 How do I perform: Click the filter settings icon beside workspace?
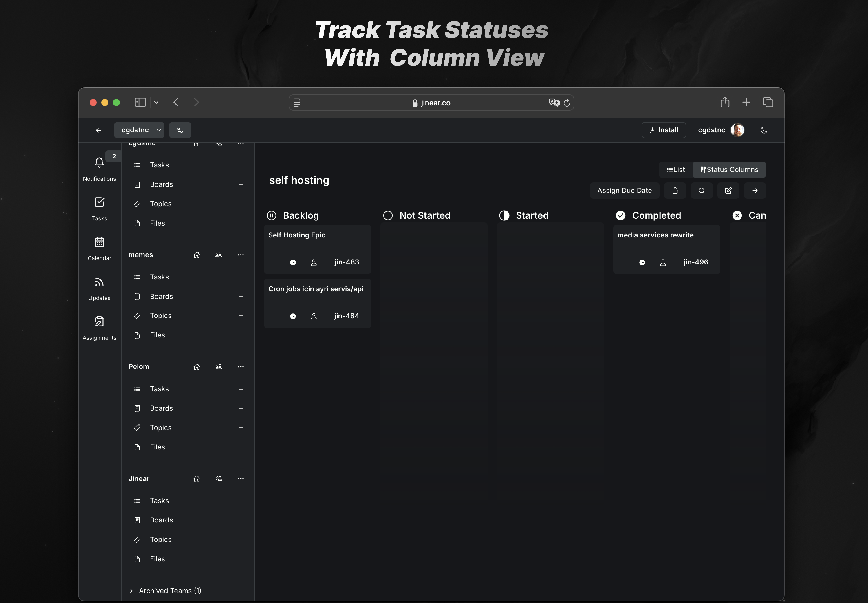click(180, 130)
